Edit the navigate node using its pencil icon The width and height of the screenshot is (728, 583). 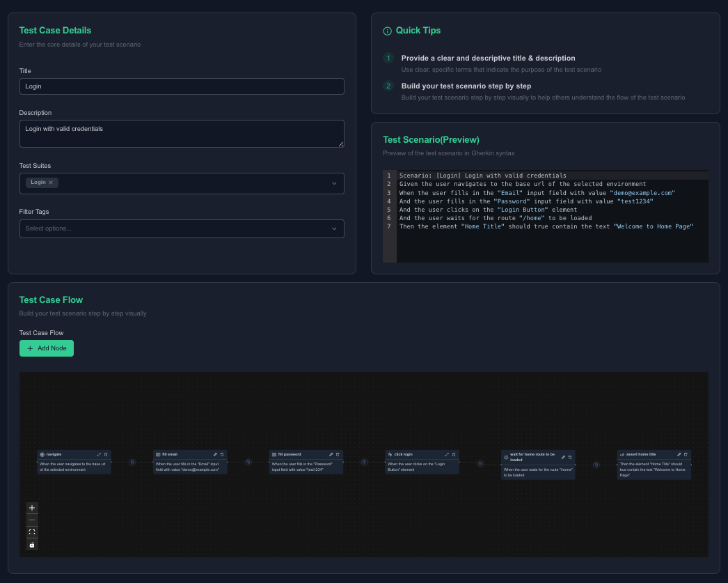99,453
